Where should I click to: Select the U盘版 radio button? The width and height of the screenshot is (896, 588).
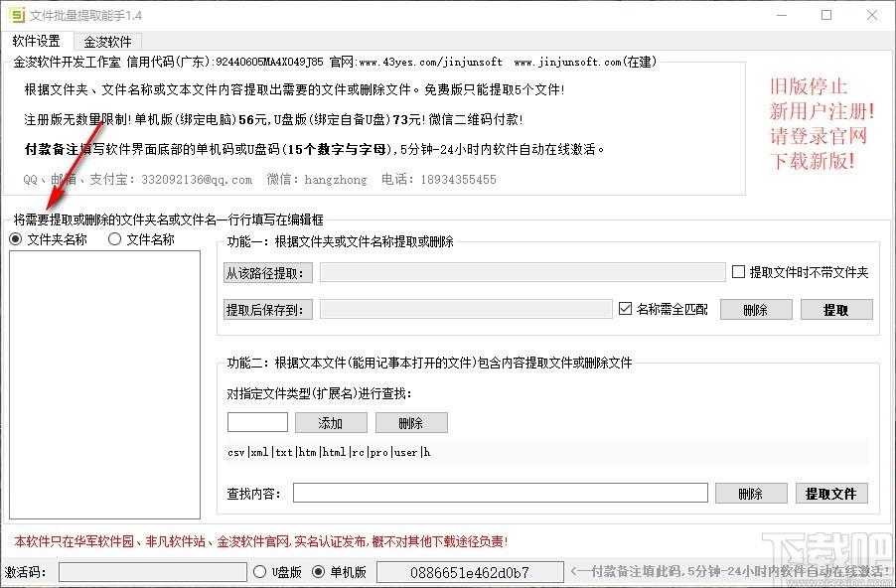(x=277, y=572)
